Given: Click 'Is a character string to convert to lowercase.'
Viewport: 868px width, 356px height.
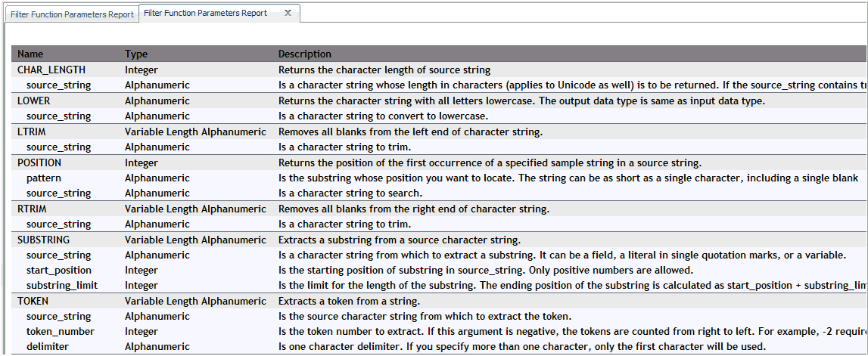Looking at the screenshot, I should [x=381, y=116].
